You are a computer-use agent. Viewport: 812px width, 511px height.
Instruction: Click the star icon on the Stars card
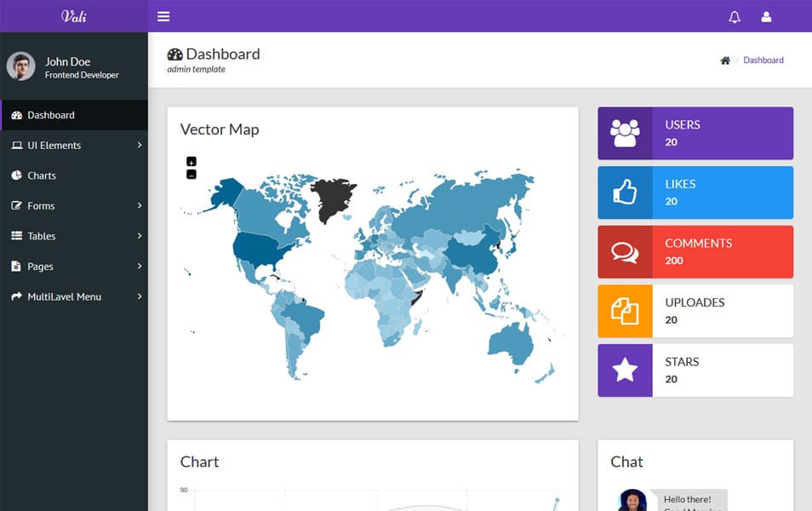[625, 370]
